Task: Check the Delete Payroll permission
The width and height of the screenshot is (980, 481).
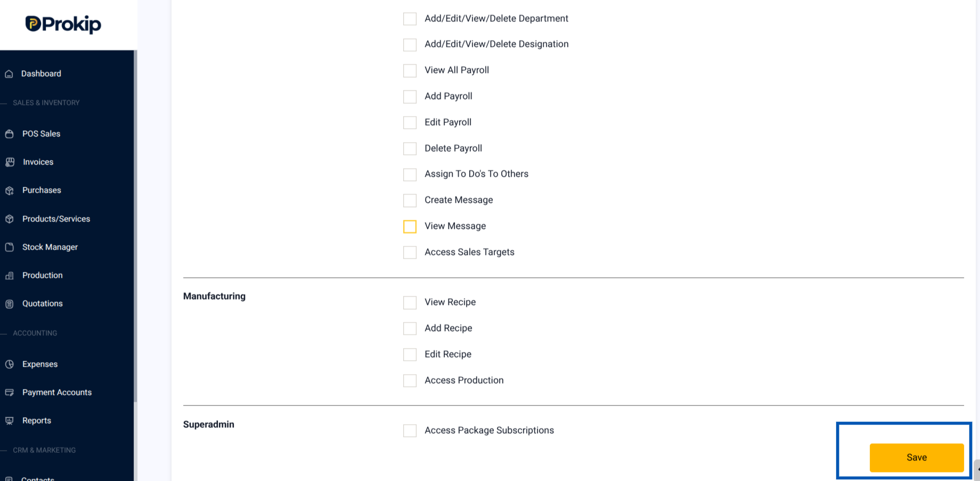Action: (410, 148)
